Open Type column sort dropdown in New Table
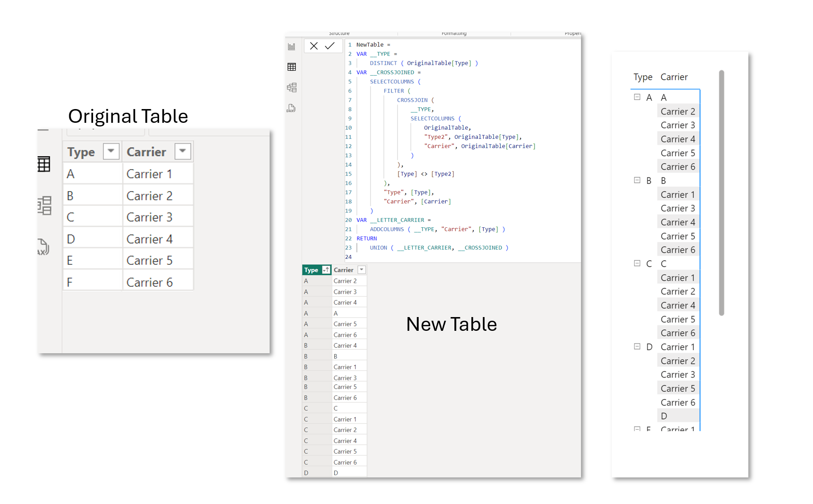813x504 pixels. tap(326, 270)
